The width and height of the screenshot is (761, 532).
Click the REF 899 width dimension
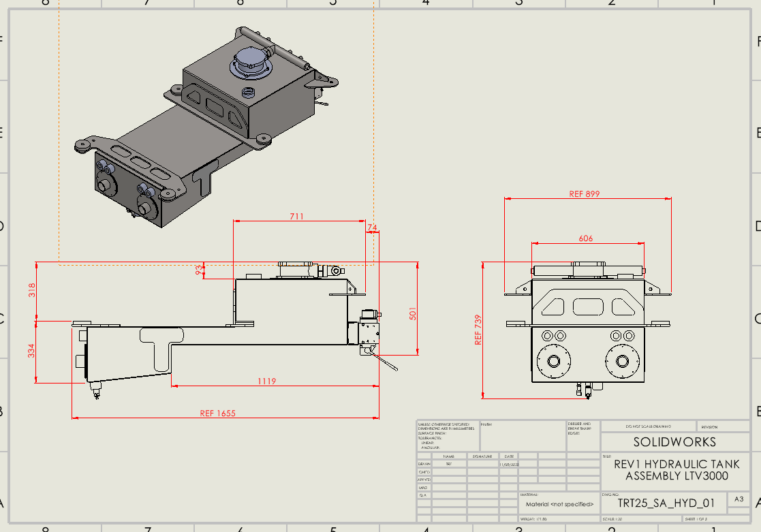(585, 194)
